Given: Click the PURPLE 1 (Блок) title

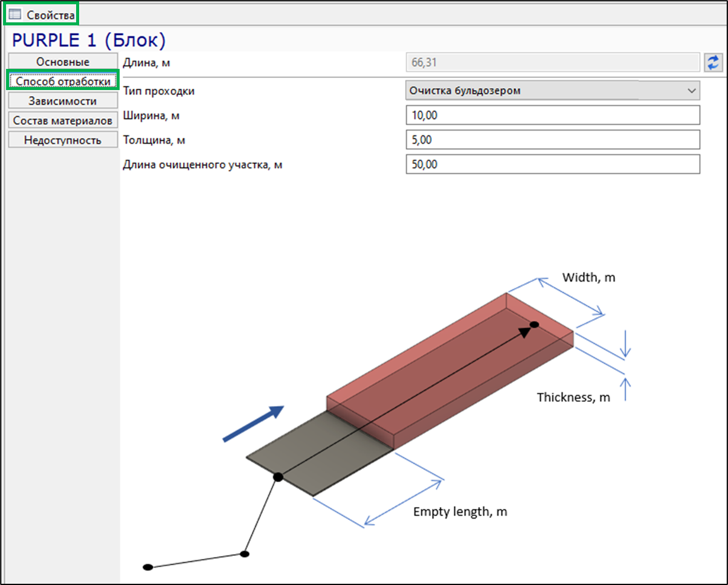Looking at the screenshot, I should coord(89,40).
